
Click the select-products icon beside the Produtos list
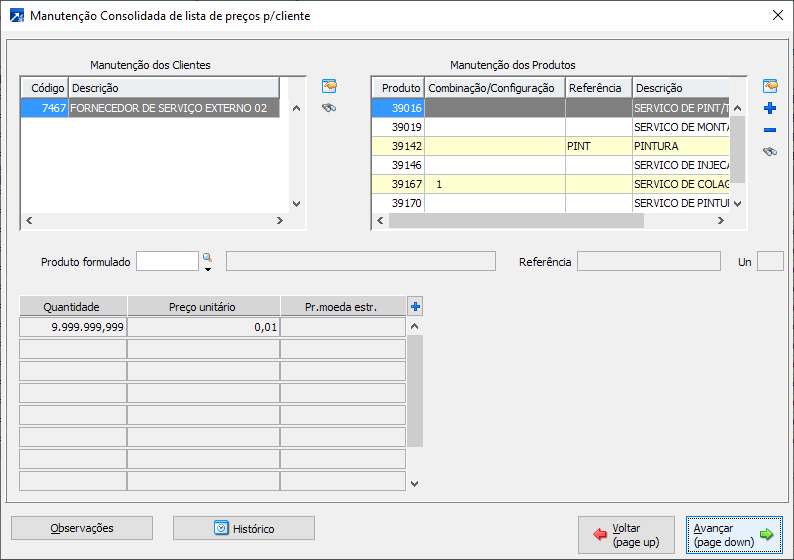tap(769, 86)
